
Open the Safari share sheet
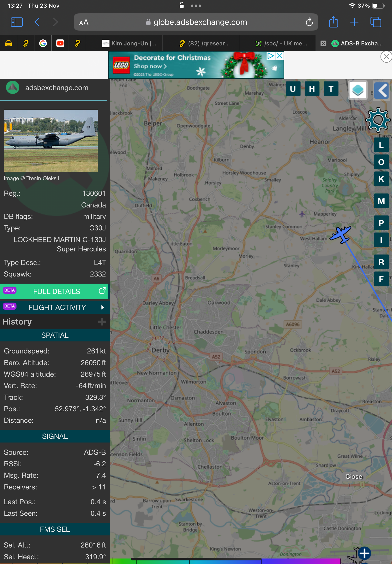[x=333, y=22]
